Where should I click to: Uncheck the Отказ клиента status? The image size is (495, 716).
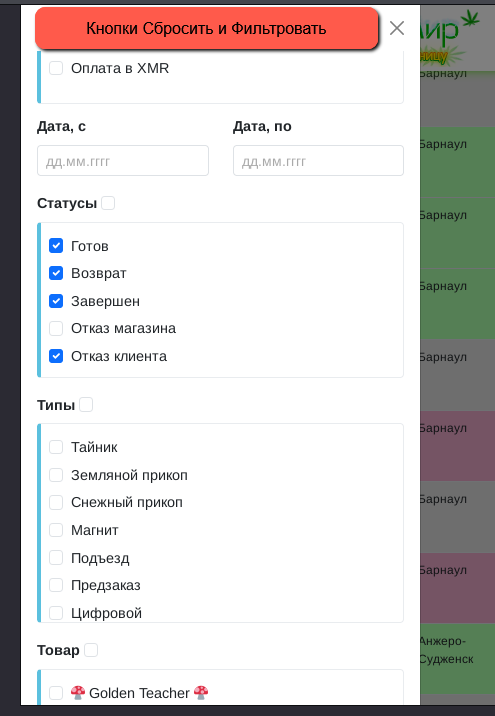click(x=56, y=356)
